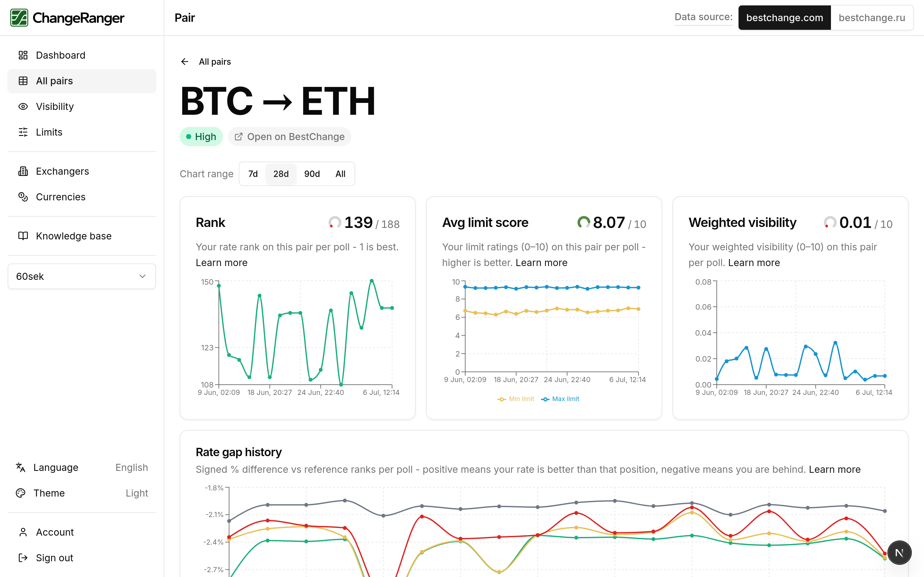Image resolution: width=924 pixels, height=577 pixels.
Task: Click the Currencies coins icon
Action: (x=23, y=197)
